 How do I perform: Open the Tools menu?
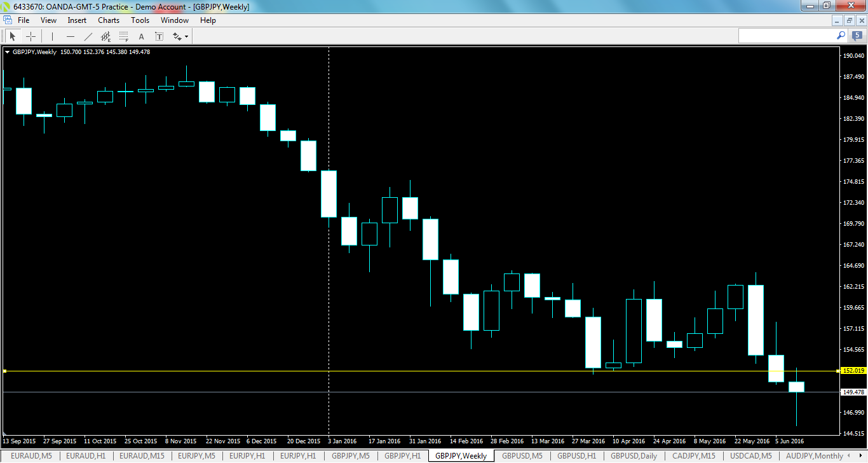[x=140, y=20]
